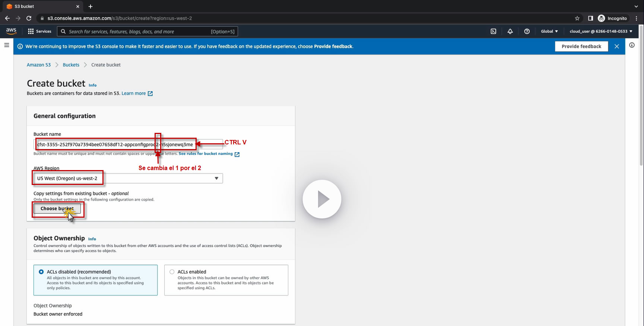
Task: Dismiss the S3 console feedback banner
Action: [617, 47]
